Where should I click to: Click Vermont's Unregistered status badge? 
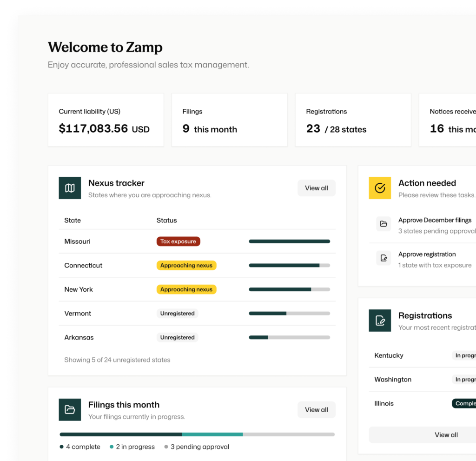tap(177, 314)
